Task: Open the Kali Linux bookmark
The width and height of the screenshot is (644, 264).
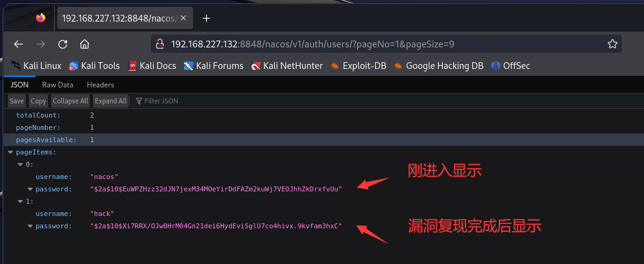Action: coord(36,66)
